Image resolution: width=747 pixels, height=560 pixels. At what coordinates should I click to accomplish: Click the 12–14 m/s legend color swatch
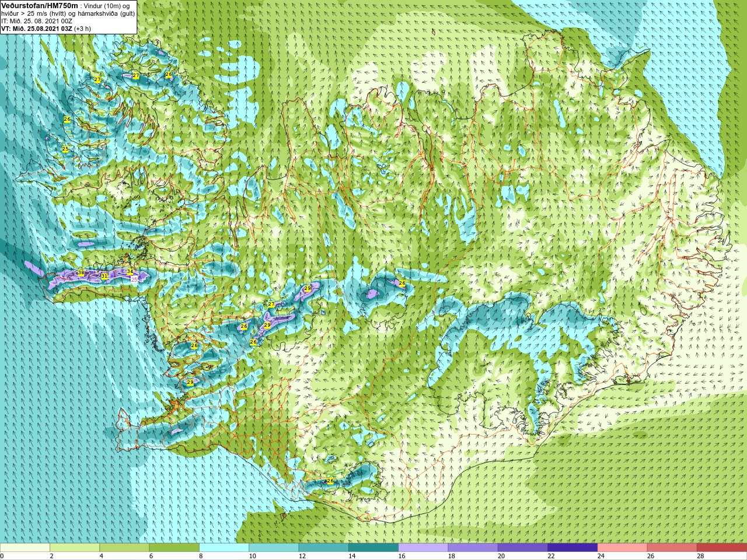pos(324,548)
